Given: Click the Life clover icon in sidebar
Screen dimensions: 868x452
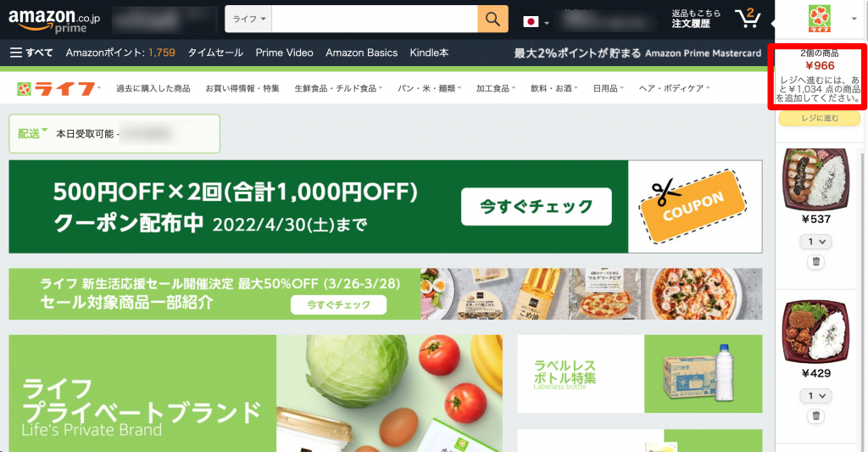Looking at the screenshot, I should coord(820,19).
